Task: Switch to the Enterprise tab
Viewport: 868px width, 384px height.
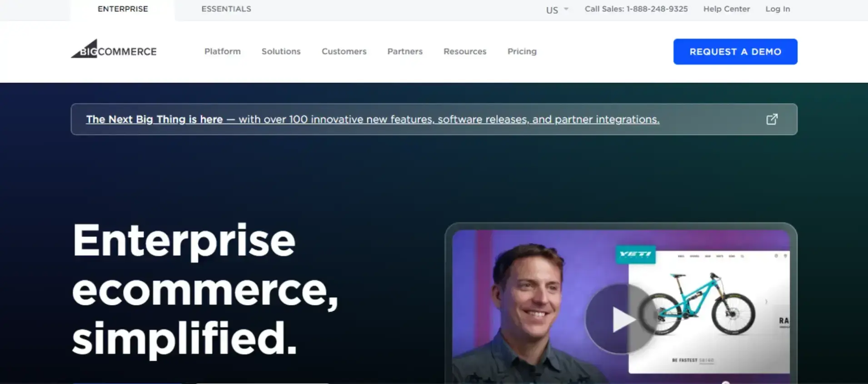Action: click(123, 9)
